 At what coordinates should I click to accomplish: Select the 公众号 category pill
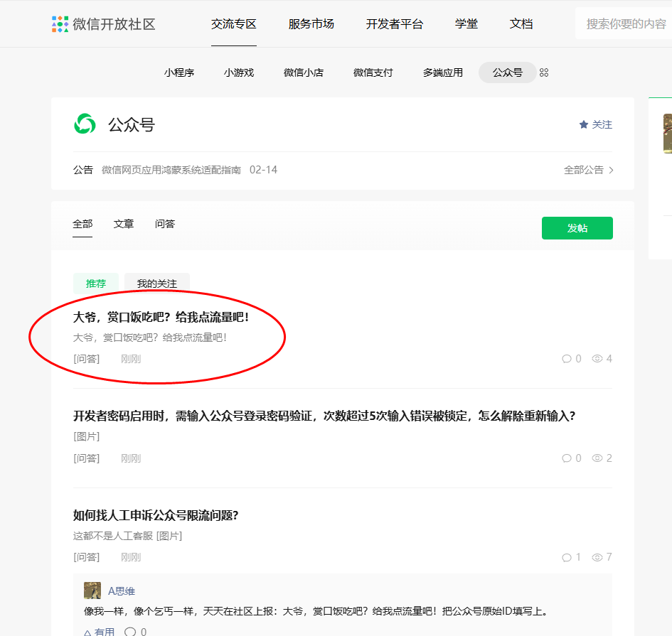(508, 72)
